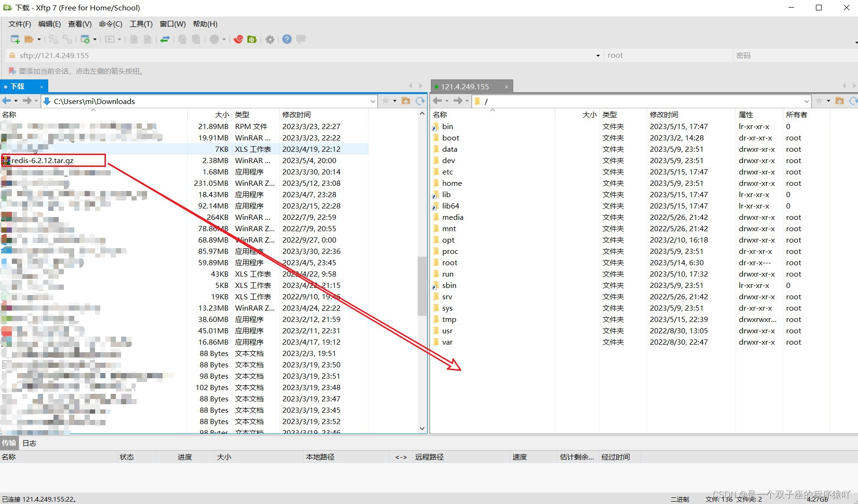Open the dropdown arrow beside the Open Session icon
The height and width of the screenshot is (504, 858).
point(39,39)
